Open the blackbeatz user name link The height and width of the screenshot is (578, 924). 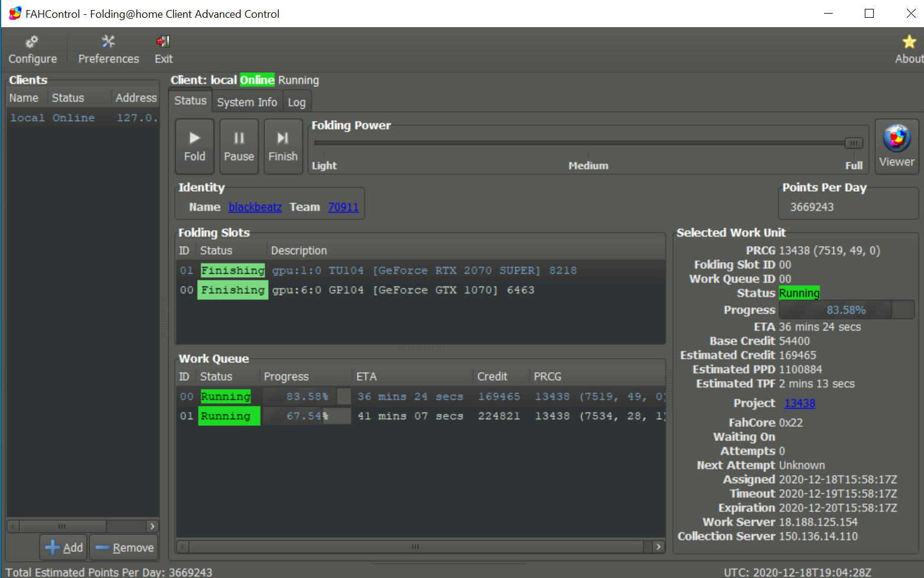click(255, 207)
